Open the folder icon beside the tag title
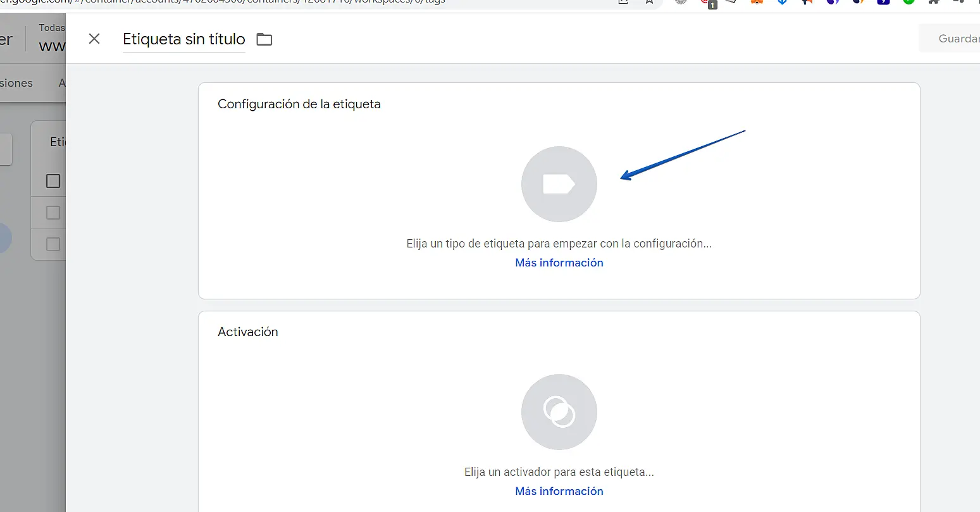980x512 pixels. click(x=264, y=39)
